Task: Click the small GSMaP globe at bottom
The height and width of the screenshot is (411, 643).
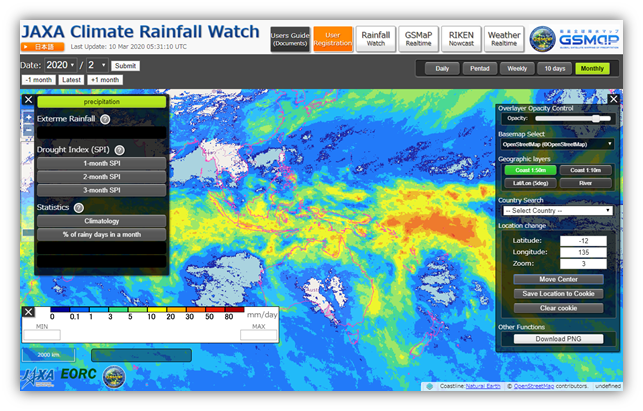Action: [x=114, y=377]
